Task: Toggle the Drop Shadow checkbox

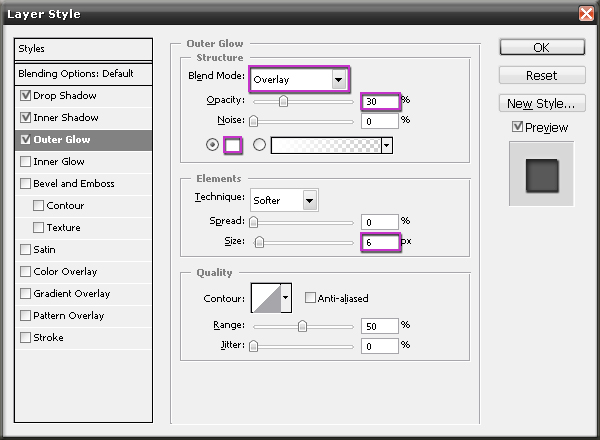Action: tap(25, 95)
